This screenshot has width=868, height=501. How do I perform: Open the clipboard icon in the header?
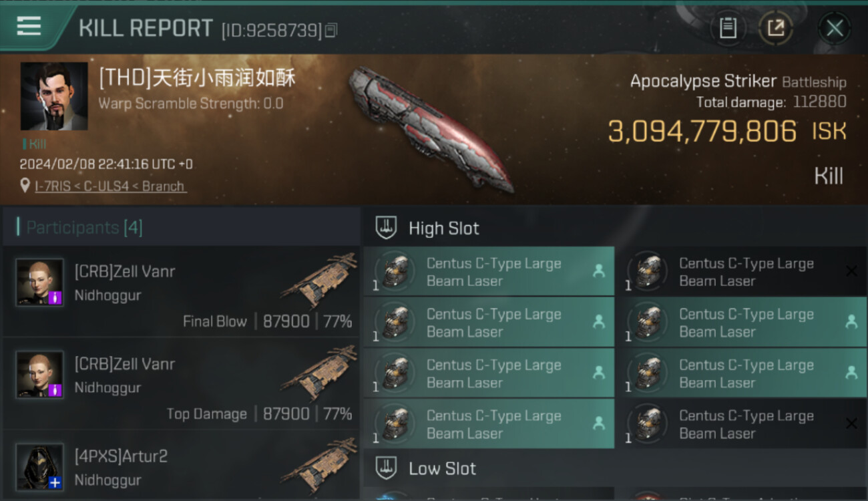(728, 28)
